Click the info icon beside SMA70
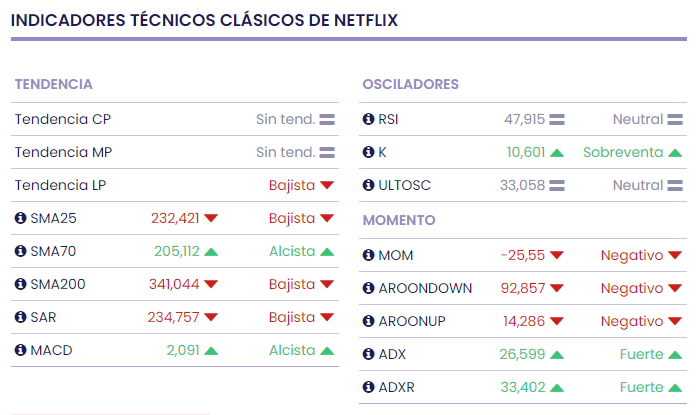The image size is (697, 415). tap(20, 251)
